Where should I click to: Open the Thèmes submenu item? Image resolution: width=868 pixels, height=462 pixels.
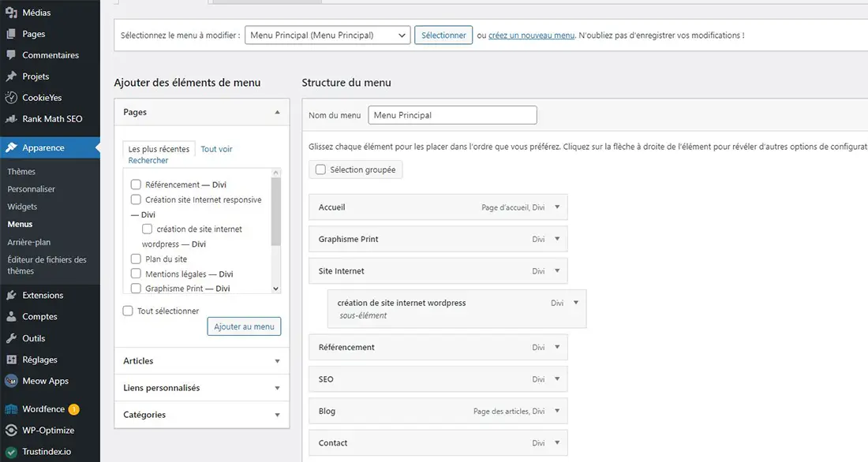[21, 172]
